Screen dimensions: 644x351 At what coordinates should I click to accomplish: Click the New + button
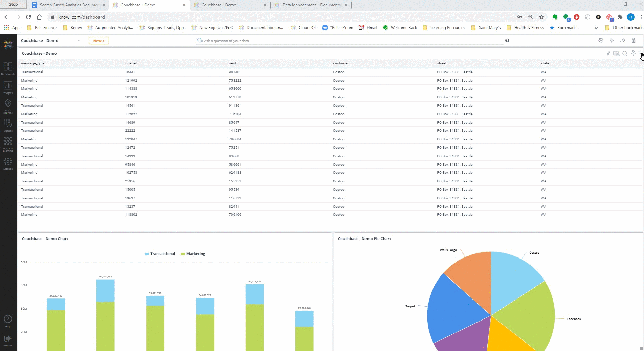pyautogui.click(x=99, y=41)
